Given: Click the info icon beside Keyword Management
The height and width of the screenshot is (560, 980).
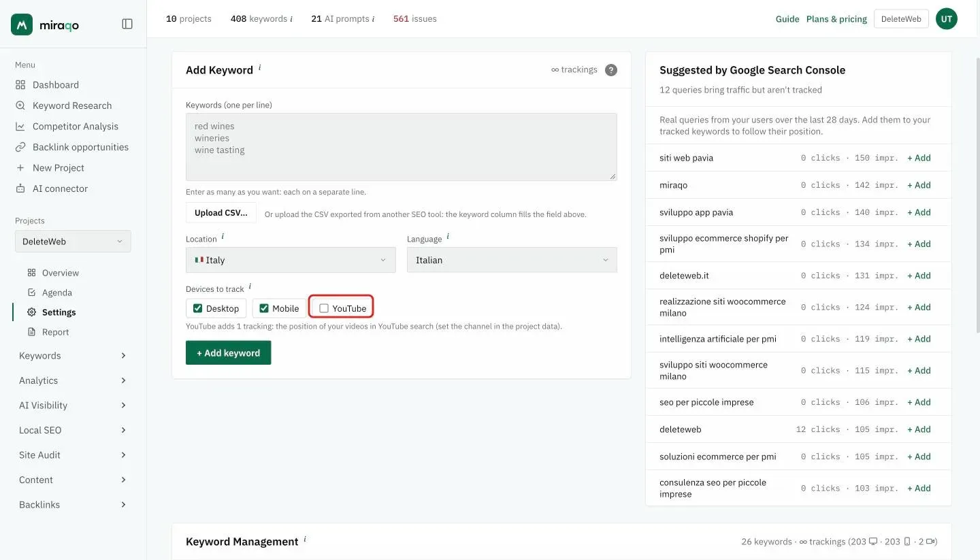Looking at the screenshot, I should click(x=305, y=539).
